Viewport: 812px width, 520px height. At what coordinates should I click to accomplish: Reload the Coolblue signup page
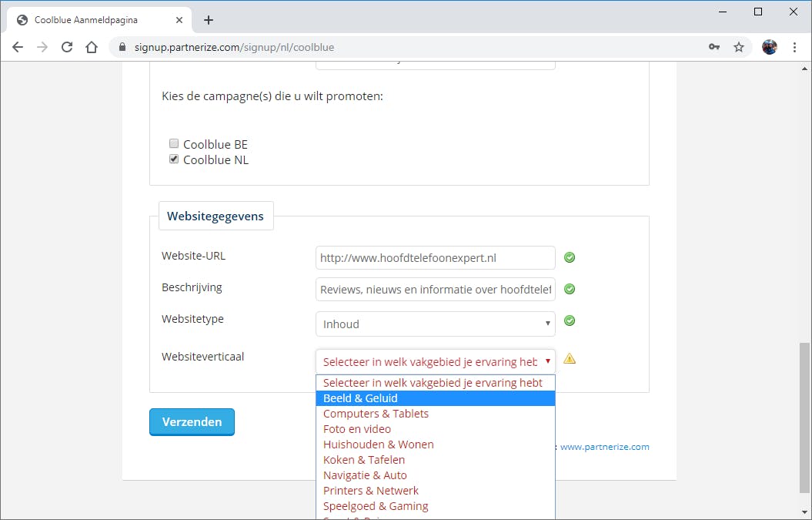tap(67, 47)
